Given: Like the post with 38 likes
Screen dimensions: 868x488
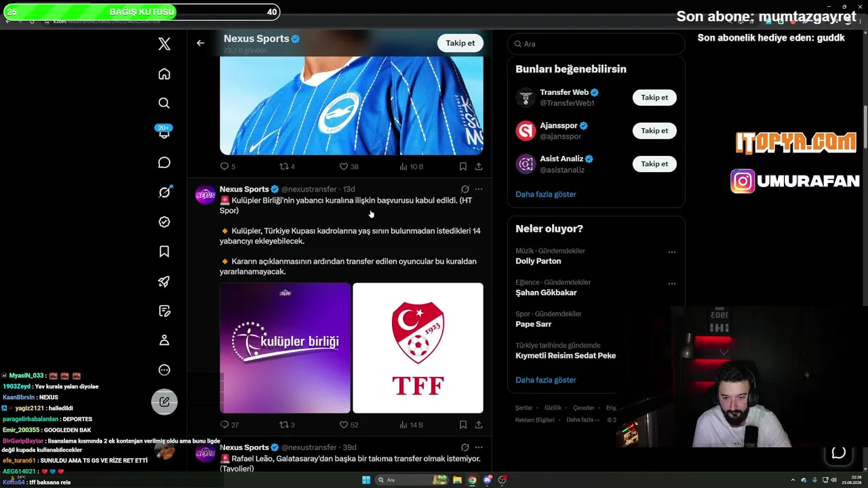Looking at the screenshot, I should (343, 166).
